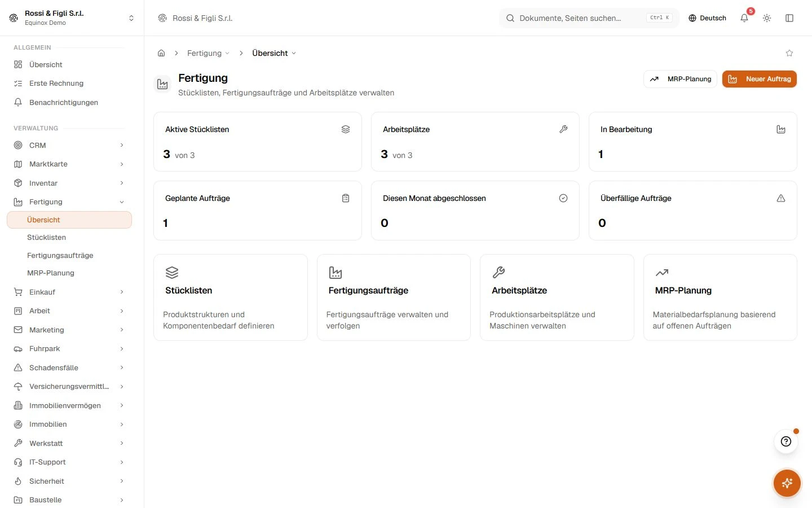
Task: Click the Arbeitsplätze card wrench icon
Action: point(498,273)
